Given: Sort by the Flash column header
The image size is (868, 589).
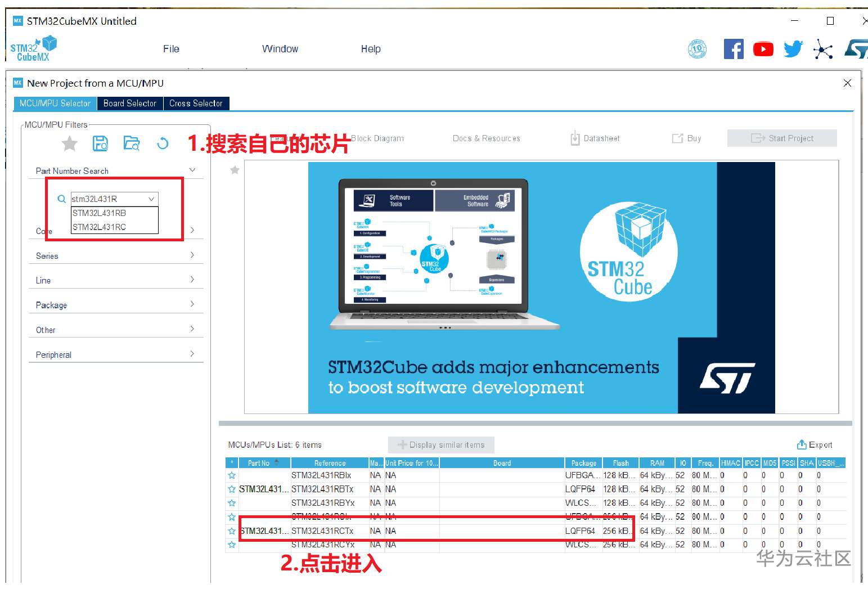Looking at the screenshot, I should point(621,463).
